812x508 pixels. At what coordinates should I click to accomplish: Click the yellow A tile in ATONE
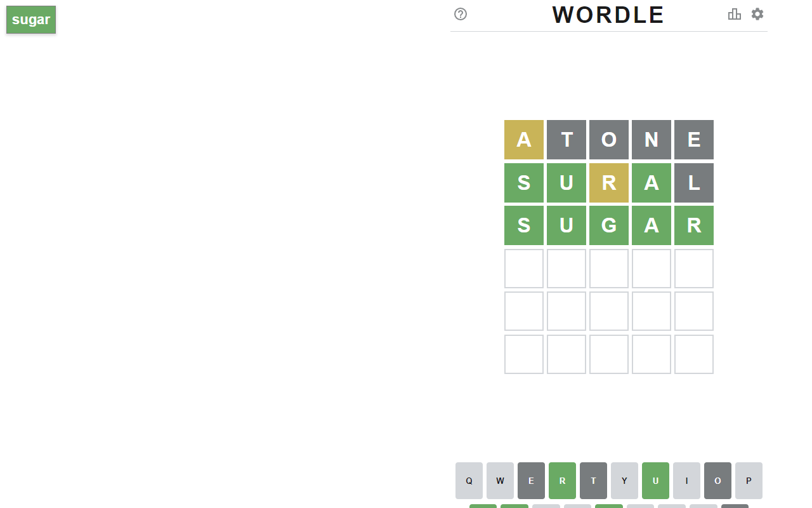pyautogui.click(x=524, y=140)
